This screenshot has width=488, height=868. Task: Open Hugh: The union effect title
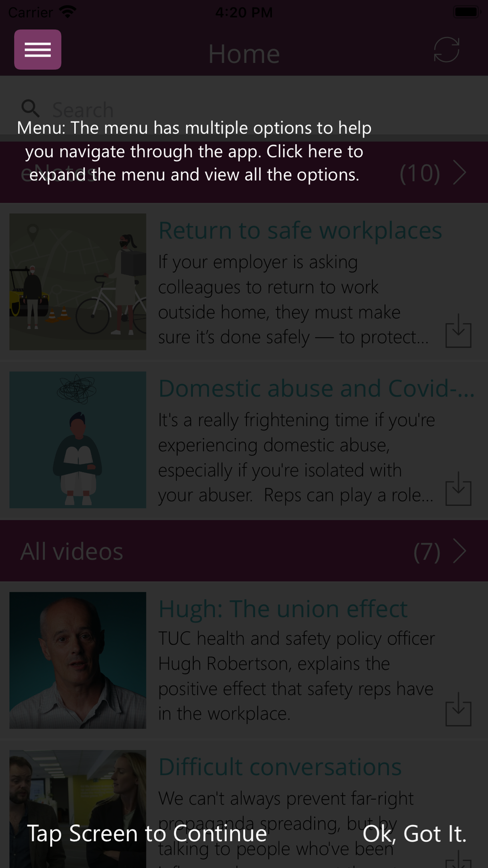click(283, 609)
